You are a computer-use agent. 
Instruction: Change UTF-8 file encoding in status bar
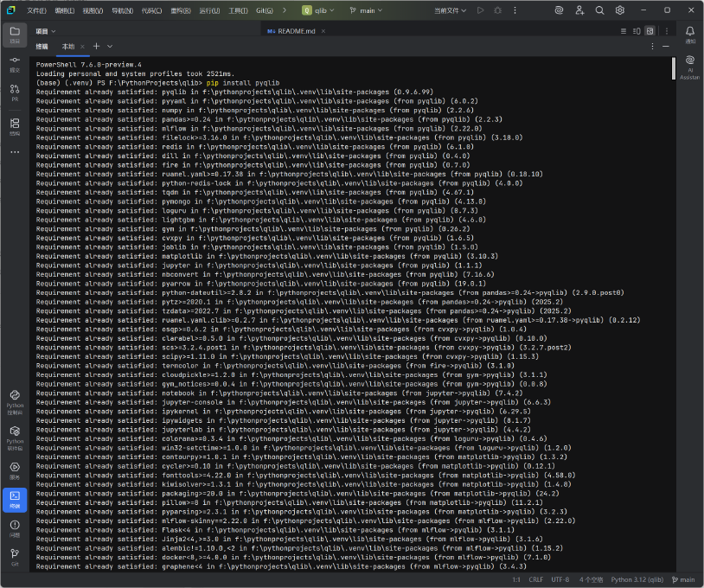560,580
